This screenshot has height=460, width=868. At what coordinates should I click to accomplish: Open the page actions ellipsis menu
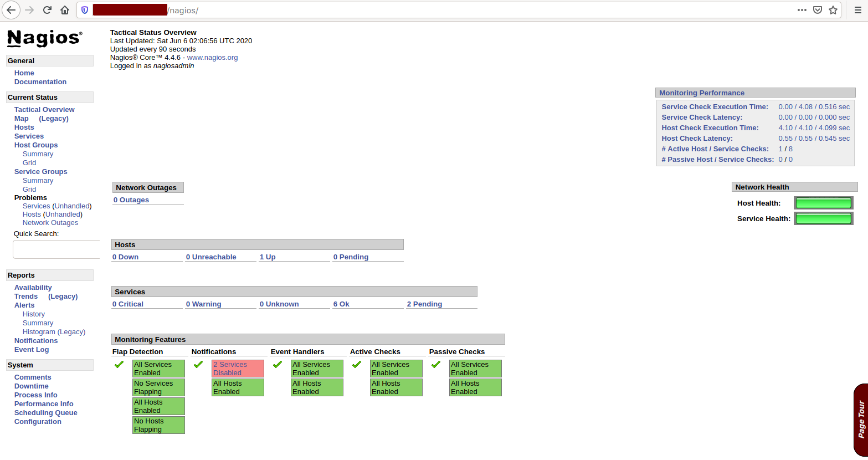pos(802,10)
